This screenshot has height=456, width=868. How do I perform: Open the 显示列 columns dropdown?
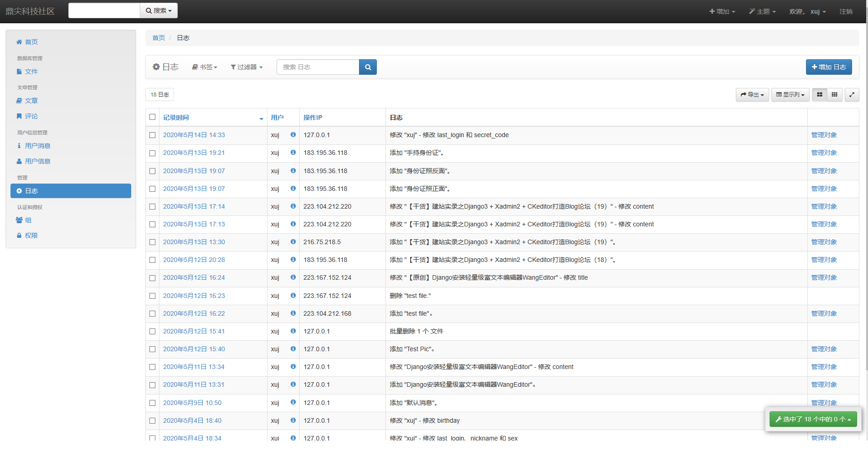click(x=791, y=95)
